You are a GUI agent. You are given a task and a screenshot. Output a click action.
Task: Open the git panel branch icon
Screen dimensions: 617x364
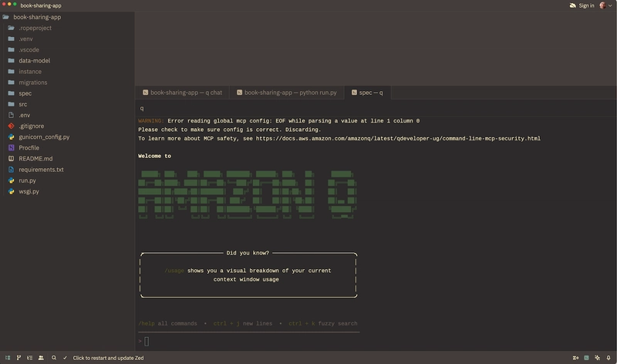coord(19,358)
